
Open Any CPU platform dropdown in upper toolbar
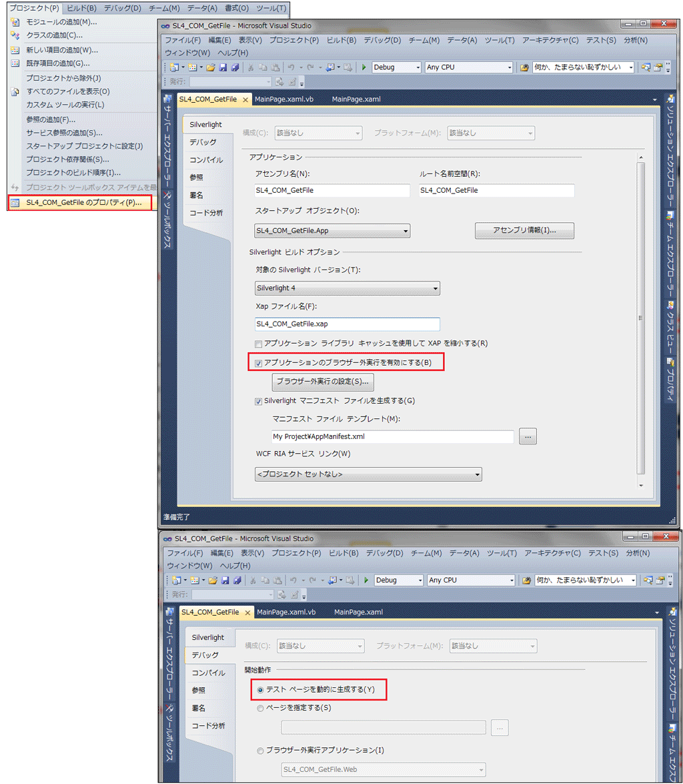(469, 67)
